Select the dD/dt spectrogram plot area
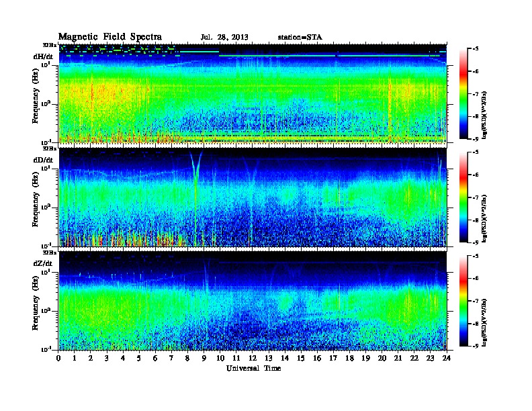Viewport: 532px width, 411px height. point(253,197)
